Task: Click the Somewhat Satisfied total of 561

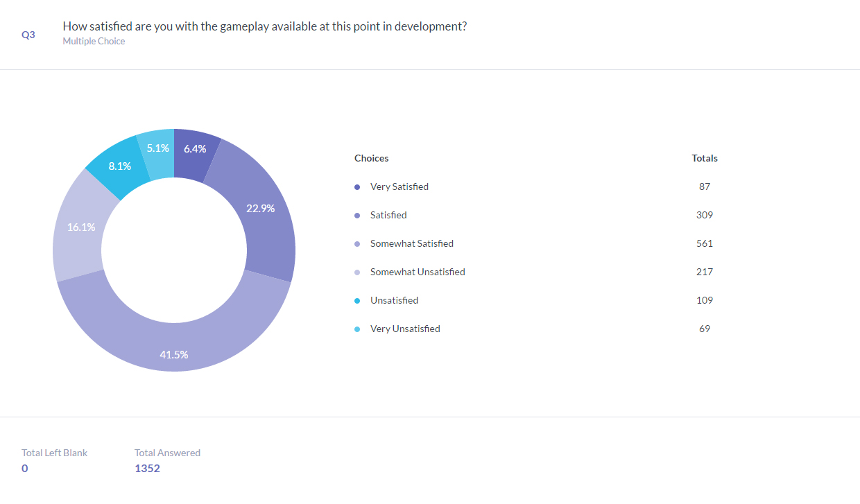Action: [705, 243]
